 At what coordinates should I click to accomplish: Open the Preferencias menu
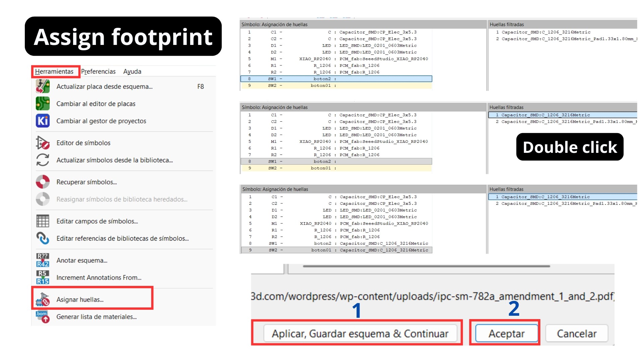pyautogui.click(x=98, y=71)
